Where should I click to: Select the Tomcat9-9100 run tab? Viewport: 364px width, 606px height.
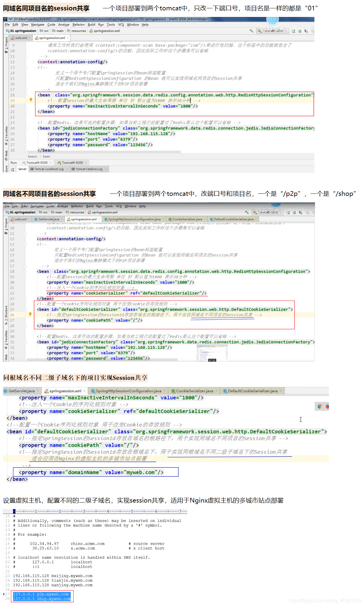click(37, 163)
